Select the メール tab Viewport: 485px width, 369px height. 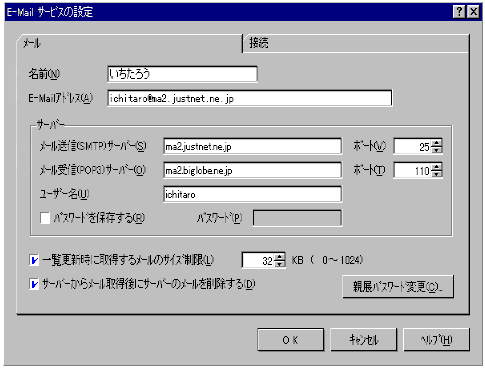coord(130,43)
